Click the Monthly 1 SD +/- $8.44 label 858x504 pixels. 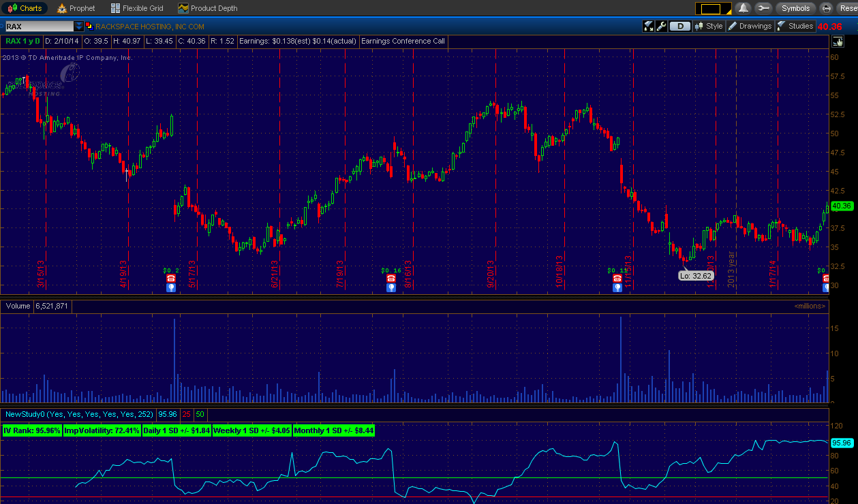click(334, 430)
